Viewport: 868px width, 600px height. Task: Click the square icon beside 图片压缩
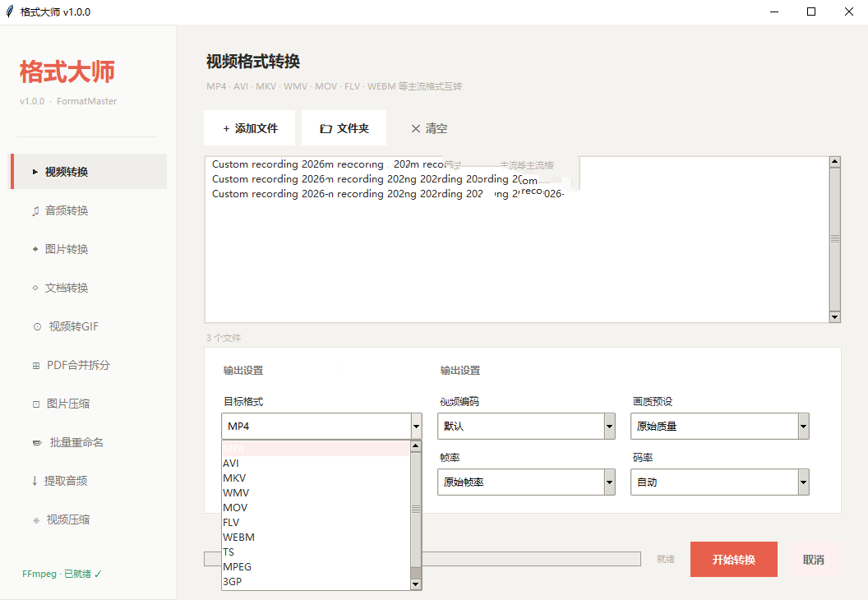point(36,404)
